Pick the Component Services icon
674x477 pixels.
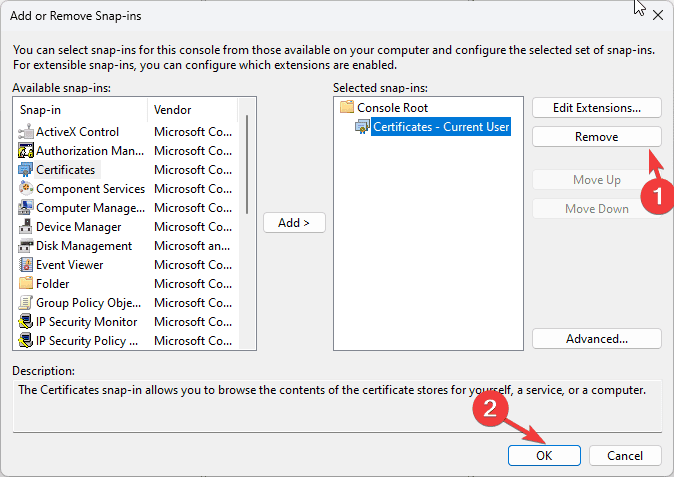pos(26,189)
